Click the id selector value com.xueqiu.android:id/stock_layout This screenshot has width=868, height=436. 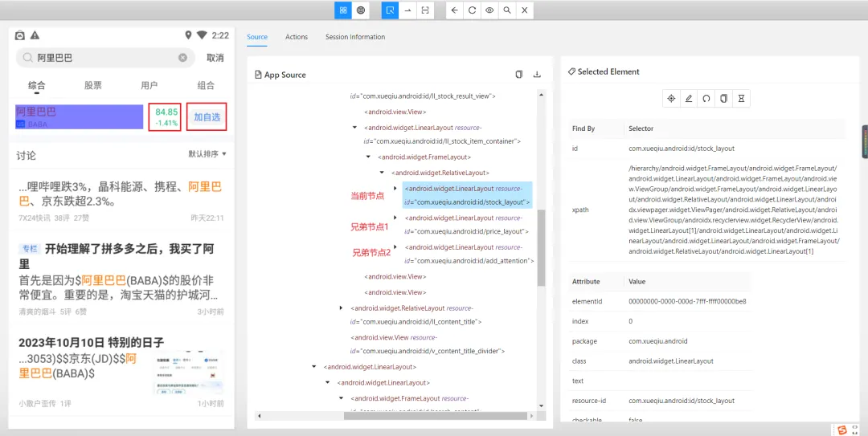[682, 149]
